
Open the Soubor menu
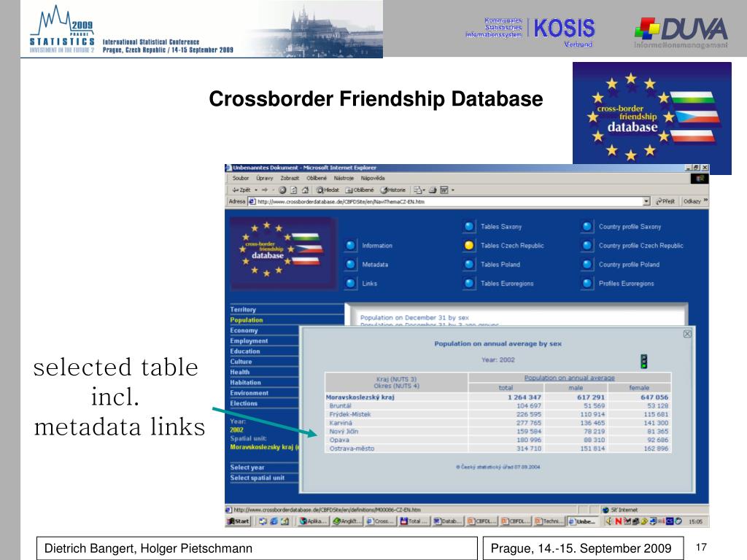(x=241, y=178)
